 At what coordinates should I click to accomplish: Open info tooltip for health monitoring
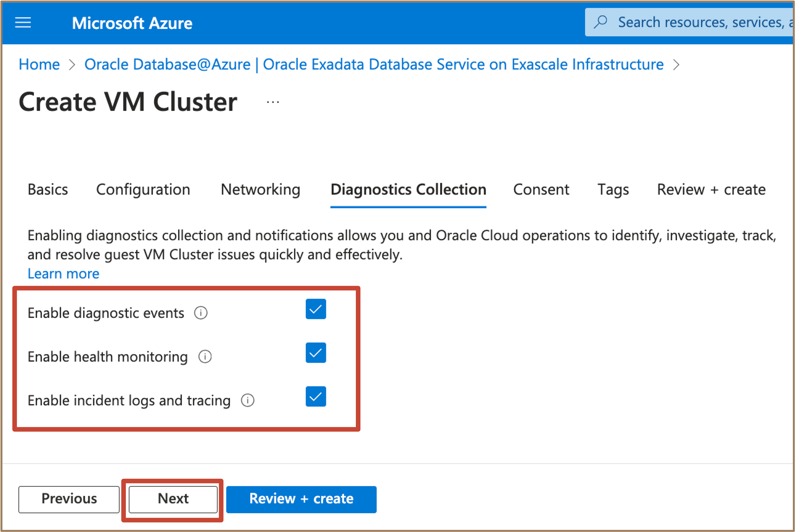[x=205, y=357]
